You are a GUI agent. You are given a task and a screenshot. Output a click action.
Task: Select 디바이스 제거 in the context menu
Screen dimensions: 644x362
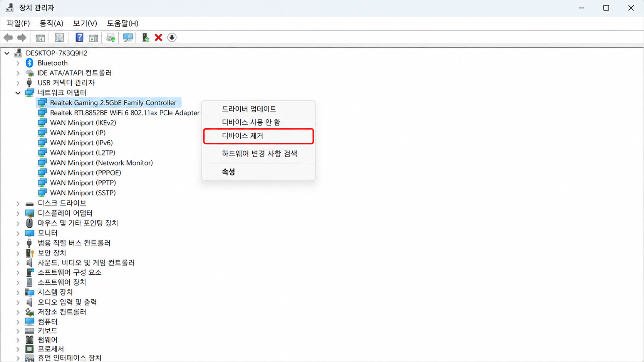(x=258, y=136)
